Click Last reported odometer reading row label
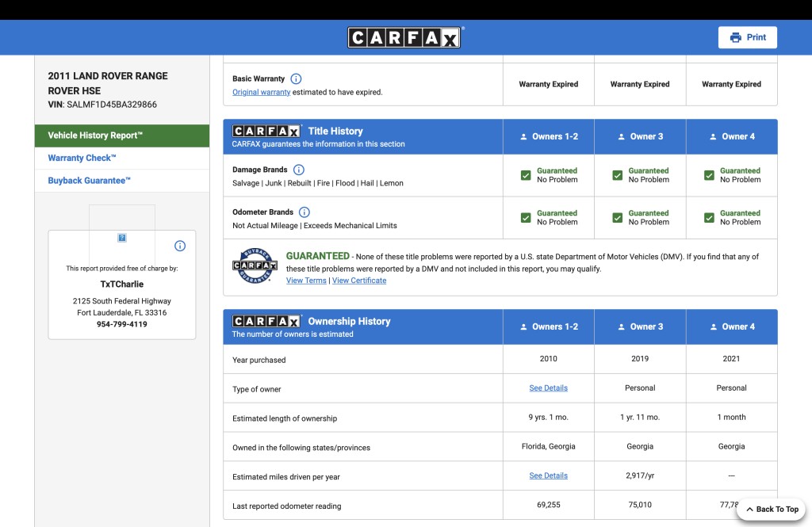 [287, 506]
